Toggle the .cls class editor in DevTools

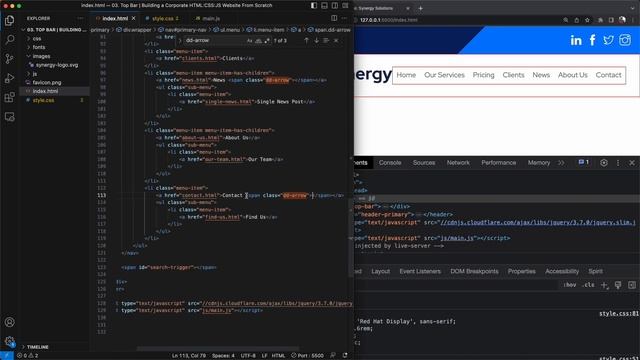(588, 285)
